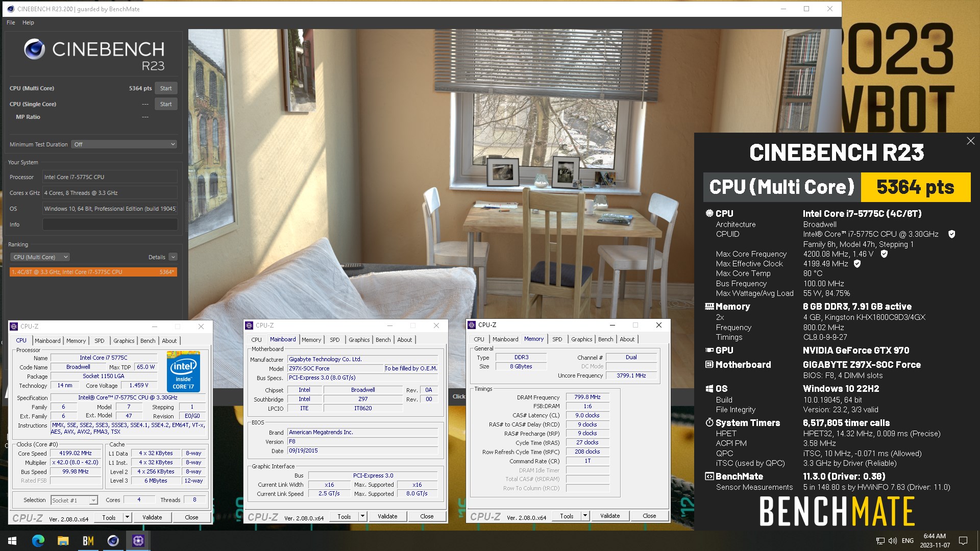Click the System Timers clock icon
Viewport: 980px width, 551px height.
pyautogui.click(x=709, y=423)
